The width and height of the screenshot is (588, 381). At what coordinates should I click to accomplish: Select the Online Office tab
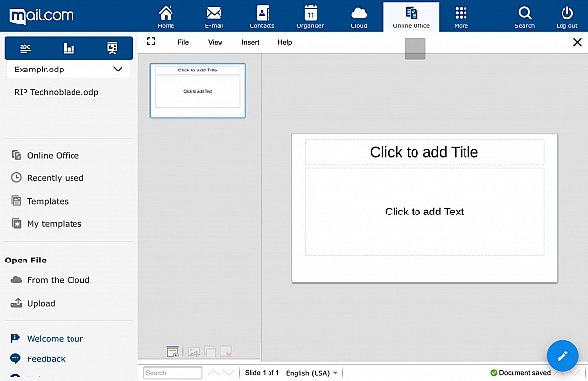[411, 17]
